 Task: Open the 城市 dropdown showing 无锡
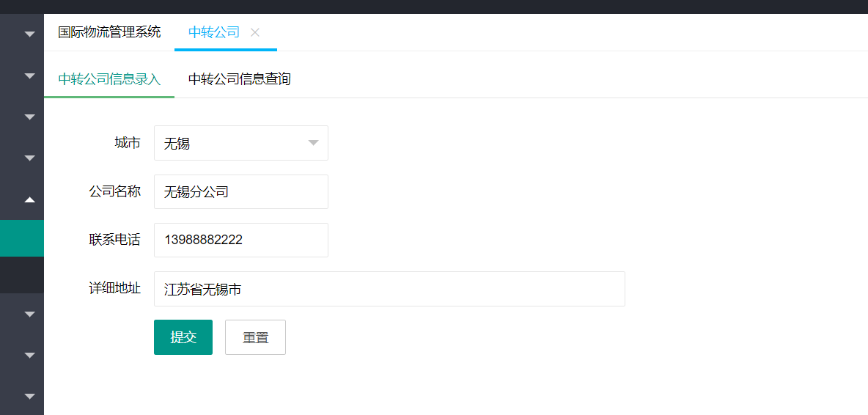[x=240, y=143]
